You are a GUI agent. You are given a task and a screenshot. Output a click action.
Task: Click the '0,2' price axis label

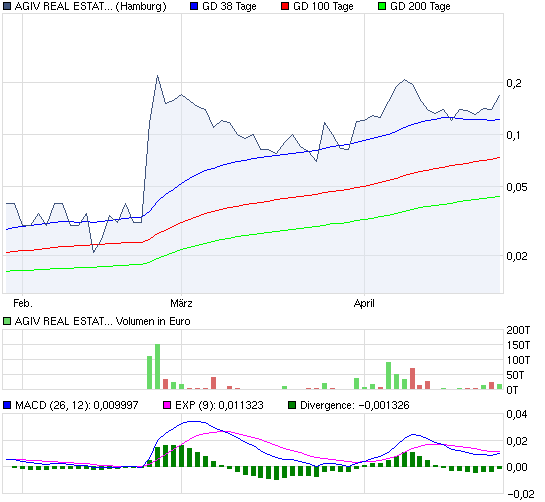click(x=514, y=83)
